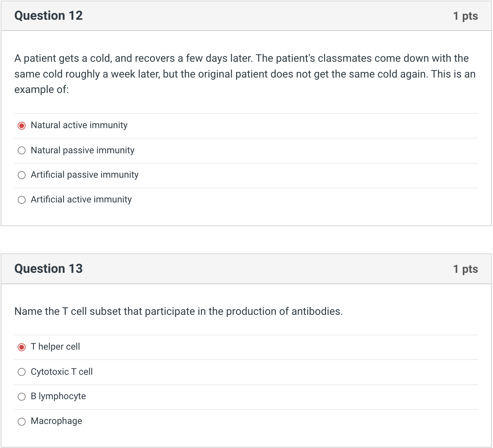Choose the Natural passive immunity radio circle

point(22,150)
